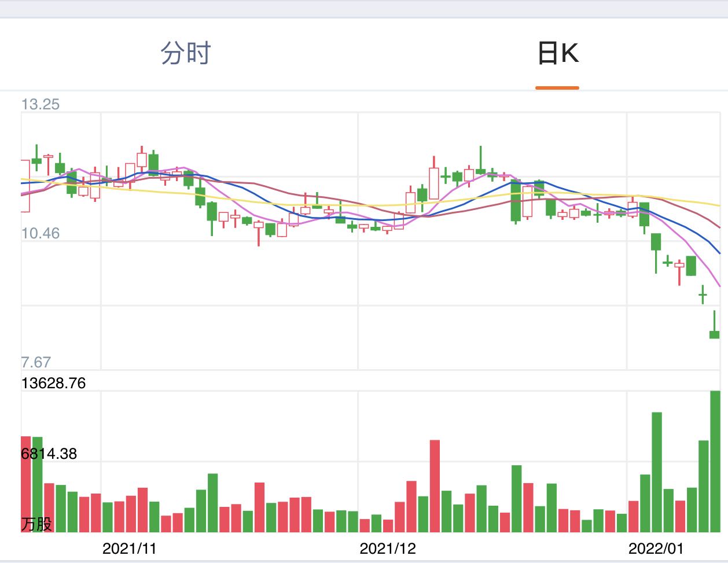The image size is (728, 563).
Task: Select the 2021/12 date label
Action: pos(387,549)
